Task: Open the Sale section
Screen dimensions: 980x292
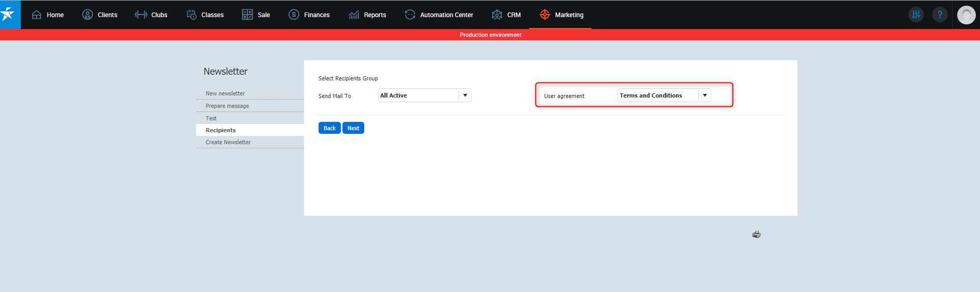Action: pyautogui.click(x=256, y=15)
